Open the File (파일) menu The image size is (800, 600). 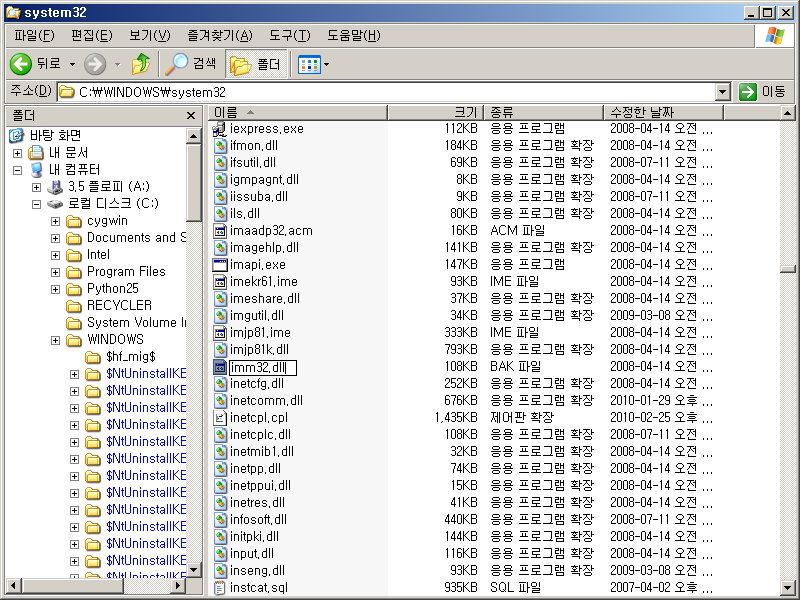coord(34,36)
